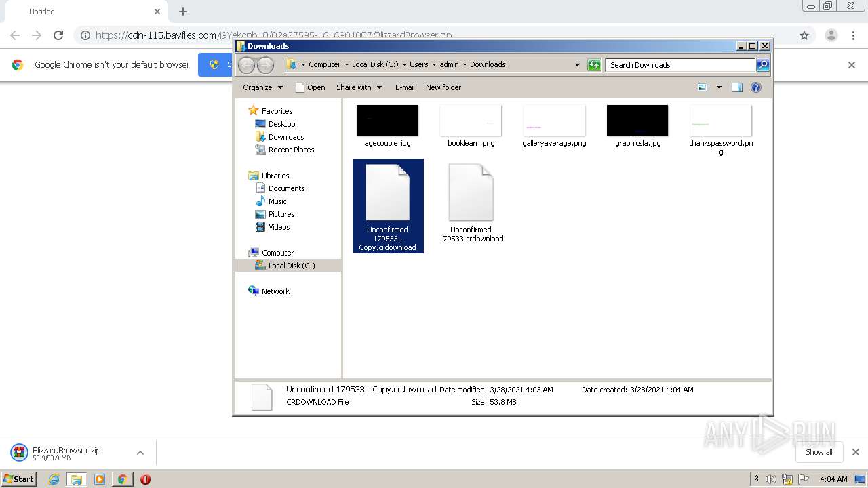Open Recent Places in the sidebar

291,150
